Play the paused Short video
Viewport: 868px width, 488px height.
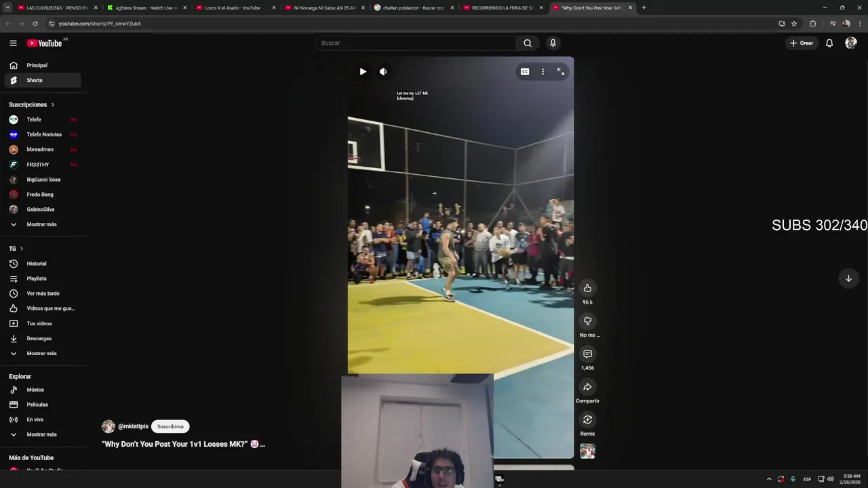tap(363, 71)
